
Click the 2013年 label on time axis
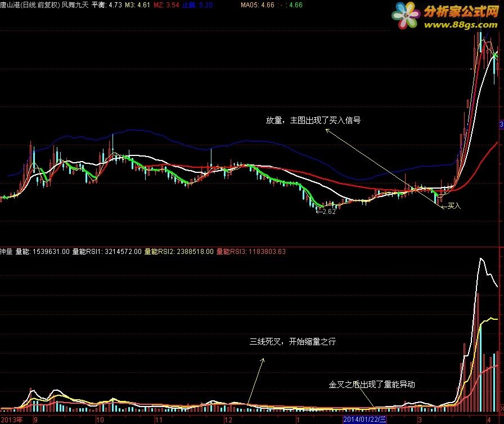12,420
